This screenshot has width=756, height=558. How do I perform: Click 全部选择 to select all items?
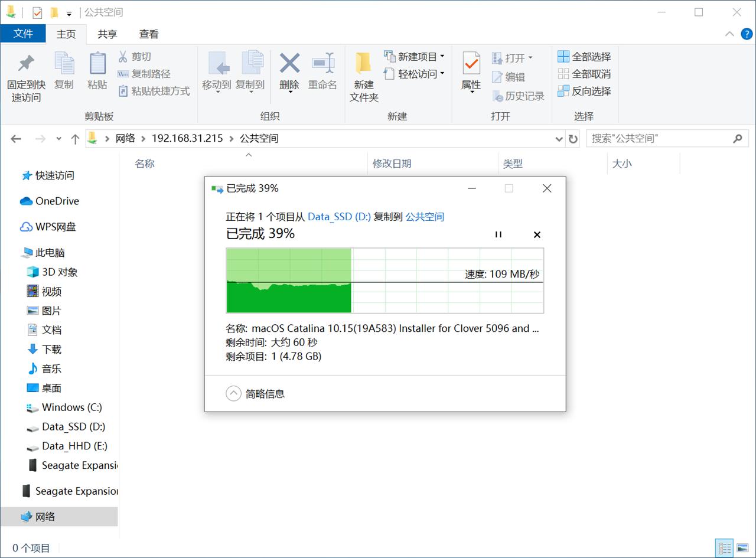pos(585,56)
